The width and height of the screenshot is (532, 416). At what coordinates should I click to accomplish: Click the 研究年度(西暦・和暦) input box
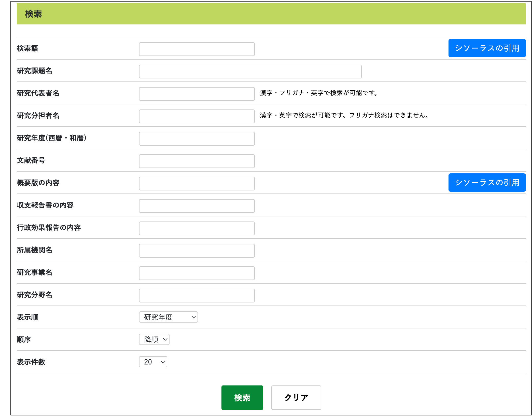tap(197, 139)
